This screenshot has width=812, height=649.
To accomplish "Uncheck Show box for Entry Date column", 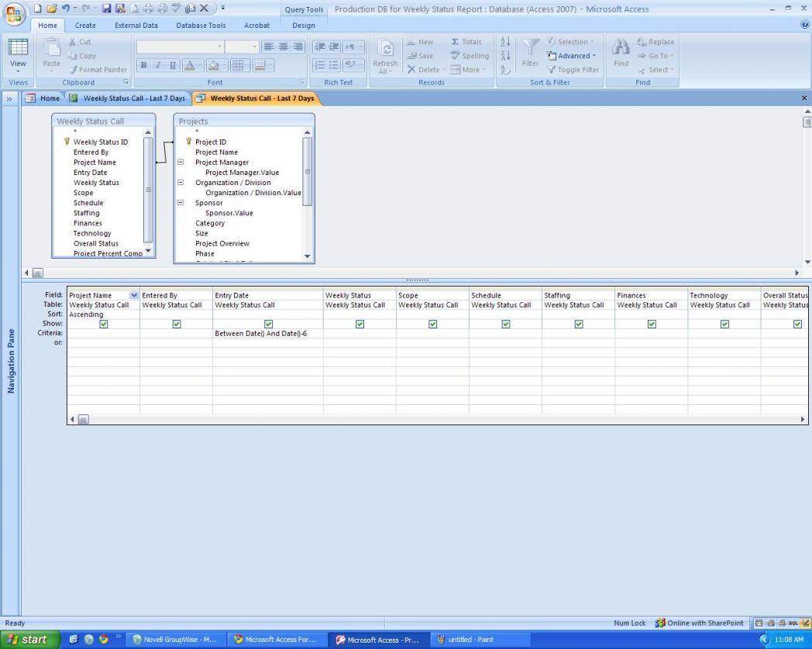I will point(268,324).
